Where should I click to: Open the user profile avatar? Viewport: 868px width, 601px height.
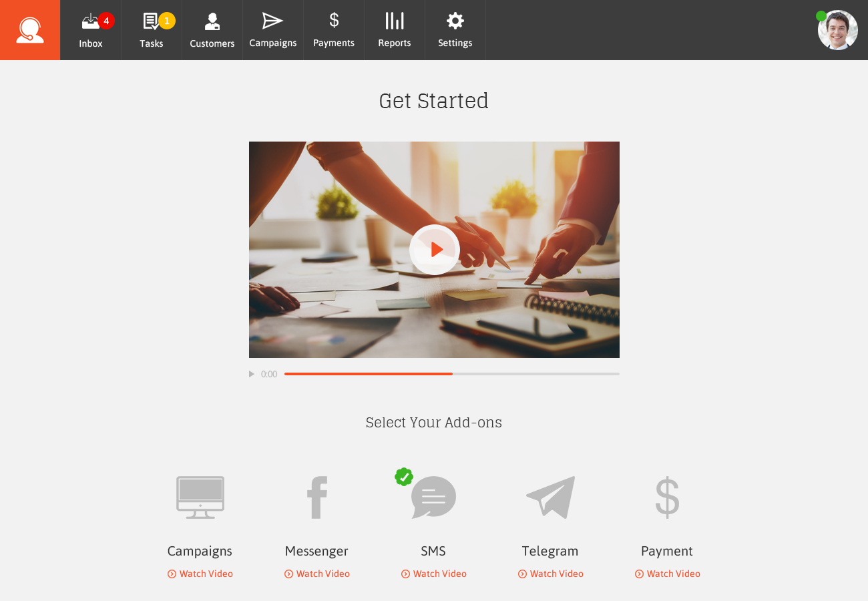838,30
